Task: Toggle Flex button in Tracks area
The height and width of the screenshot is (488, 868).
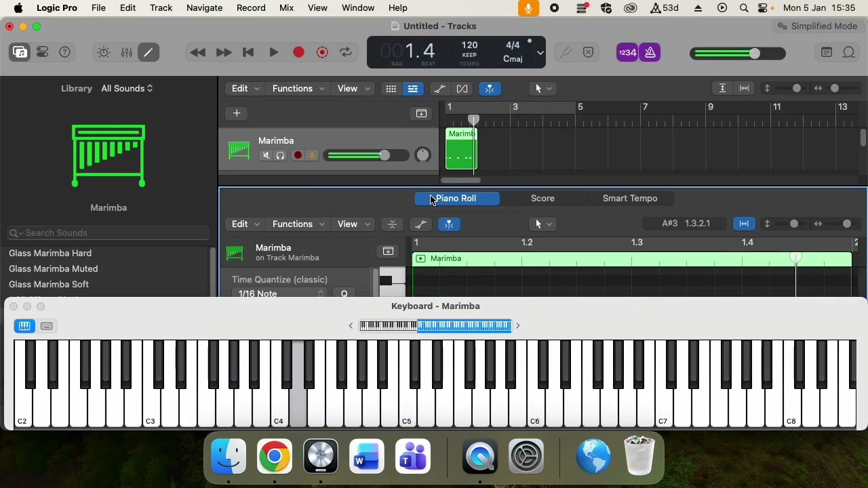Action: coord(462,89)
